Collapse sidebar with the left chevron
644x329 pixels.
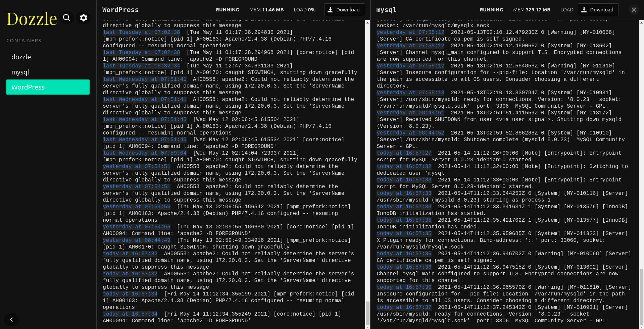11,320
